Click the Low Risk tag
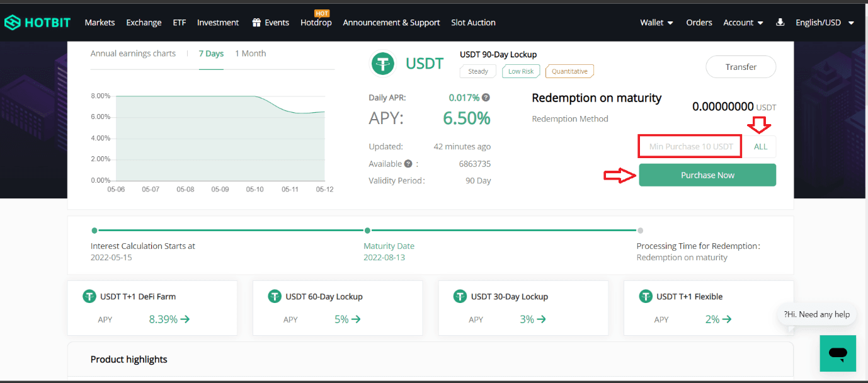Image resolution: width=868 pixels, height=383 pixels. pyautogui.click(x=521, y=71)
